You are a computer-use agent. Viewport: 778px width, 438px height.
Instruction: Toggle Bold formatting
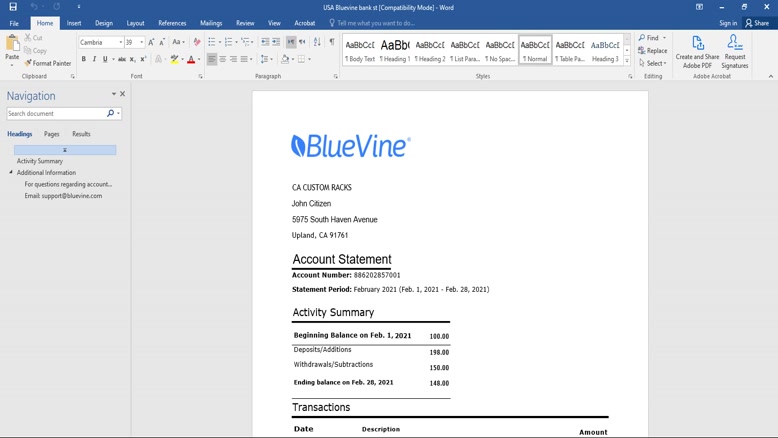tap(84, 59)
